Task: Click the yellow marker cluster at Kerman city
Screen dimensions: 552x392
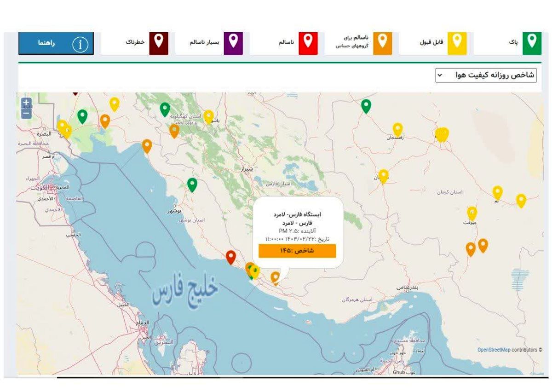Action: [x=442, y=134]
